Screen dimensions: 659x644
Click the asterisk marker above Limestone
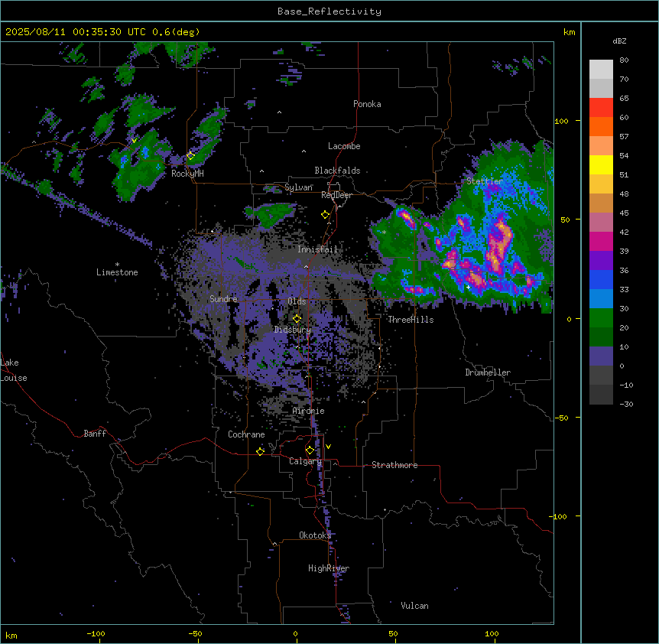pos(117,265)
